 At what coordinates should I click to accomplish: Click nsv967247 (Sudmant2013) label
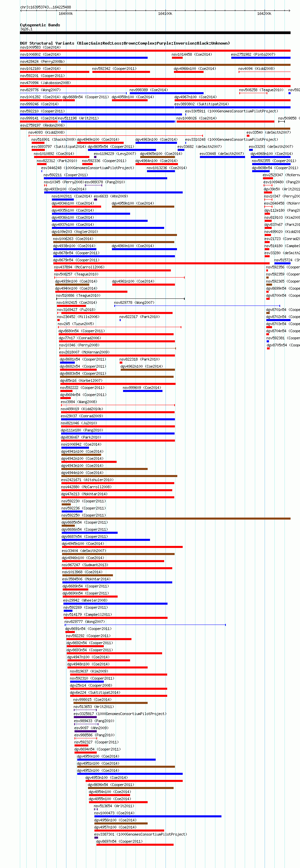click(85, 565)
